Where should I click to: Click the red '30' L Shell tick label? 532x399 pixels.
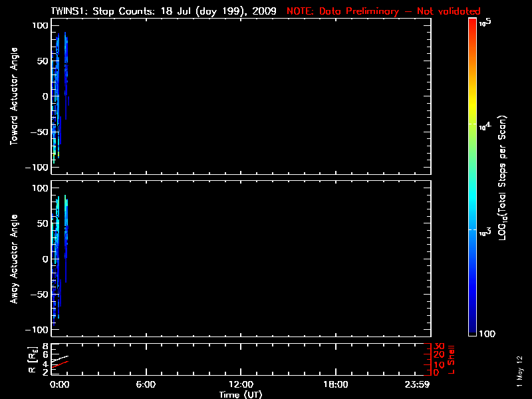coord(439,346)
